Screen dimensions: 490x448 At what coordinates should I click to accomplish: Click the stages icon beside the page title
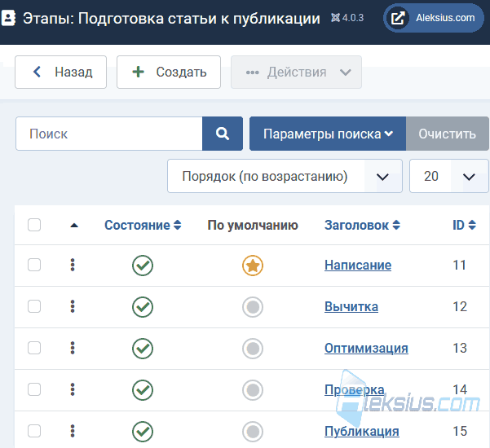(8, 18)
